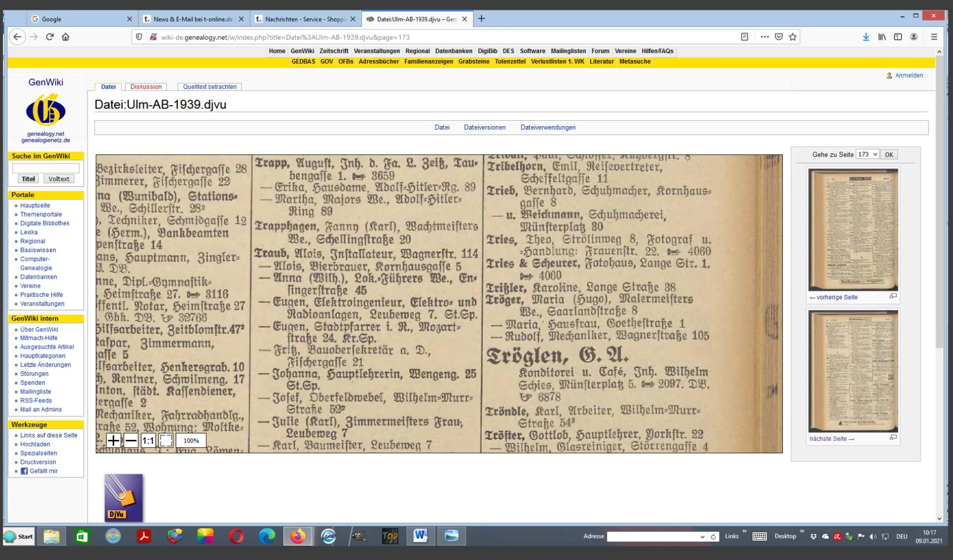Fit the page to window via fit icon

pos(166,441)
